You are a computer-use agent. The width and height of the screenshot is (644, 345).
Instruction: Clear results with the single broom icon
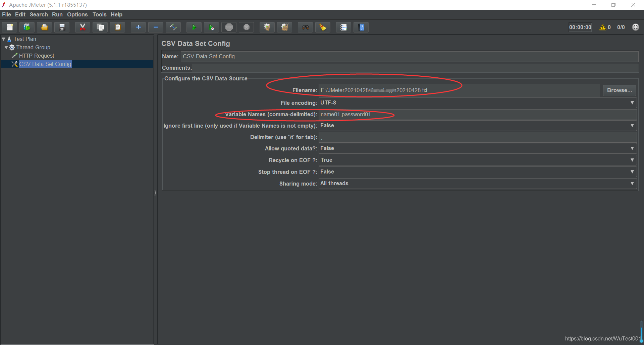[267, 27]
